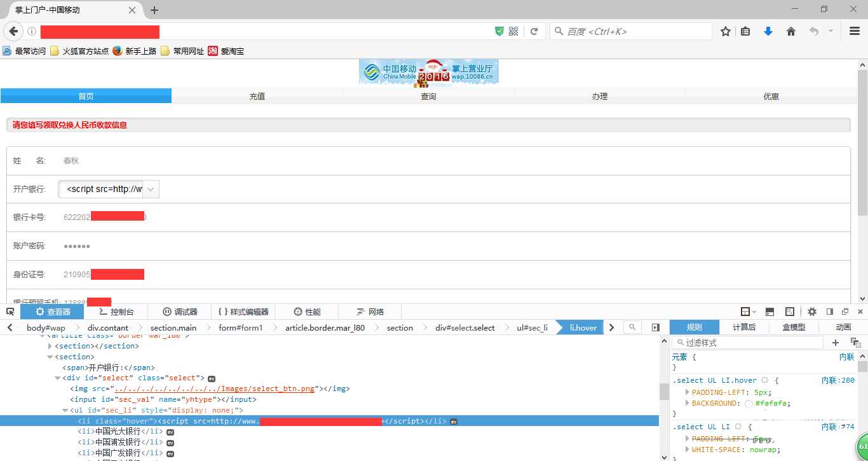The height and width of the screenshot is (461, 868).
Task: Switch to the 规则 rules tab
Action: point(695,327)
